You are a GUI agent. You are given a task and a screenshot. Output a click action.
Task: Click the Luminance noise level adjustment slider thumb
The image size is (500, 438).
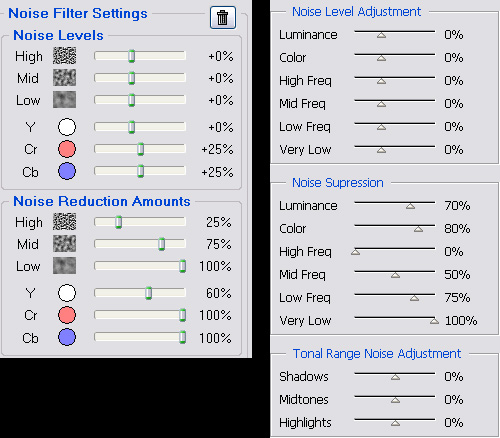[x=381, y=35]
